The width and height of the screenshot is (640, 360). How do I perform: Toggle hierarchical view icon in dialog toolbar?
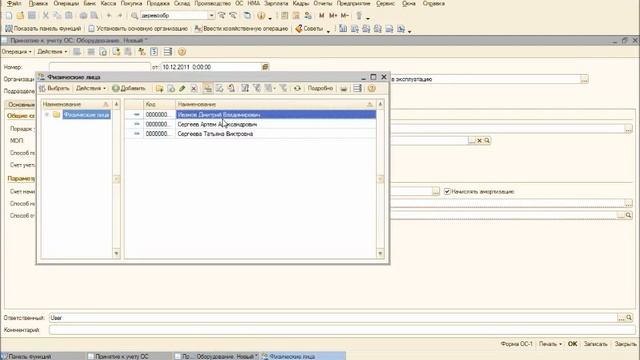point(208,89)
